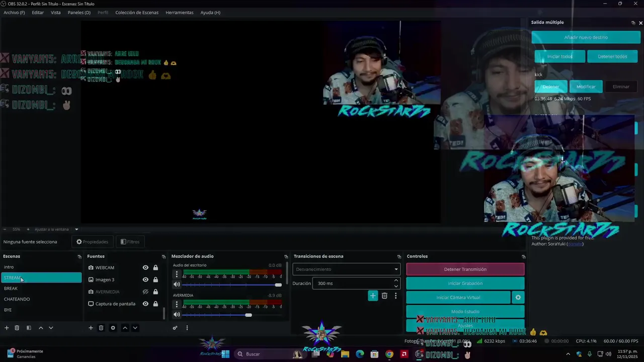Screen dimensions: 644x362
Task: Open advanced audio properties gears icon
Action: 175,328
